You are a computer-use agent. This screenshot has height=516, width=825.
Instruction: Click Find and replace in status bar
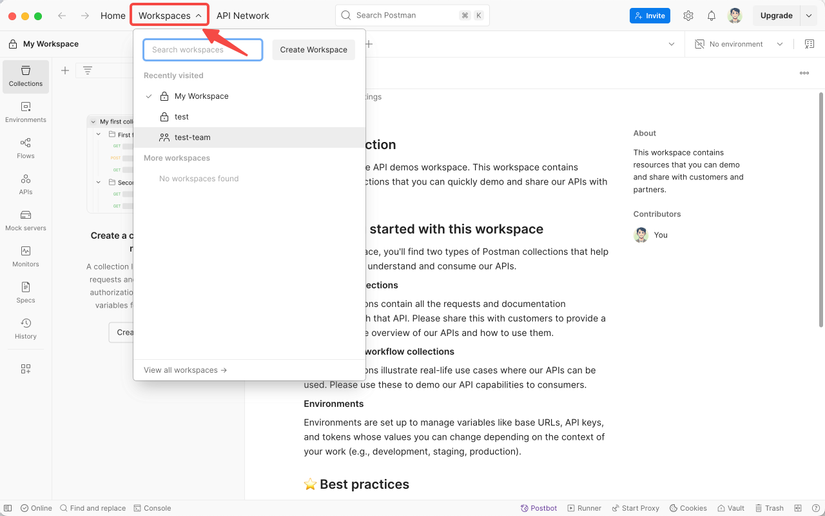click(93, 508)
